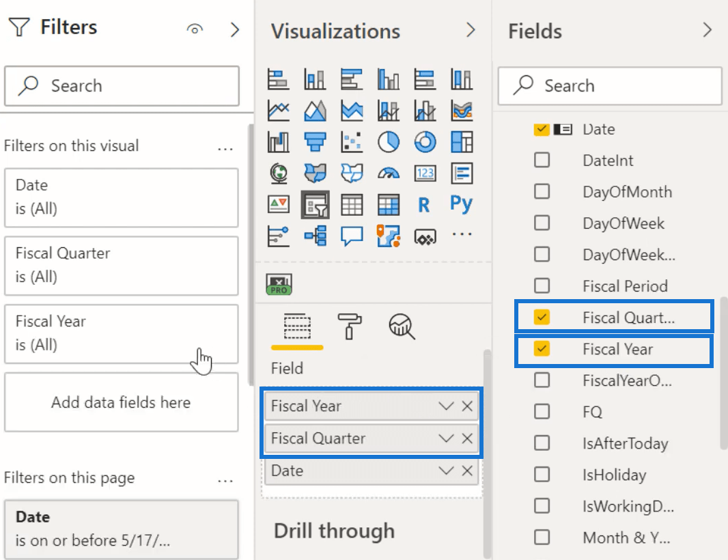Select the gauge visual
This screenshot has height=560, width=728.
[x=388, y=173]
